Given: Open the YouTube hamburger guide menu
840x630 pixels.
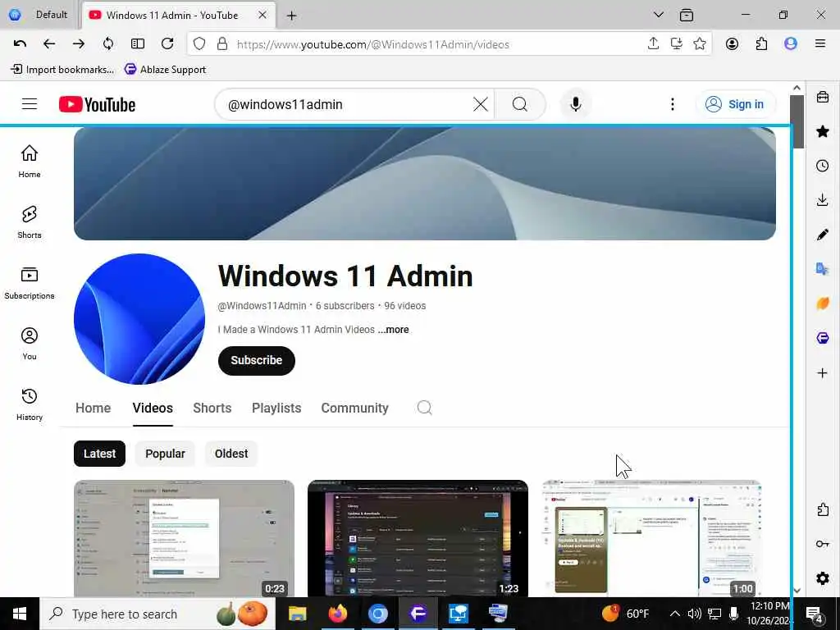Looking at the screenshot, I should (30, 104).
